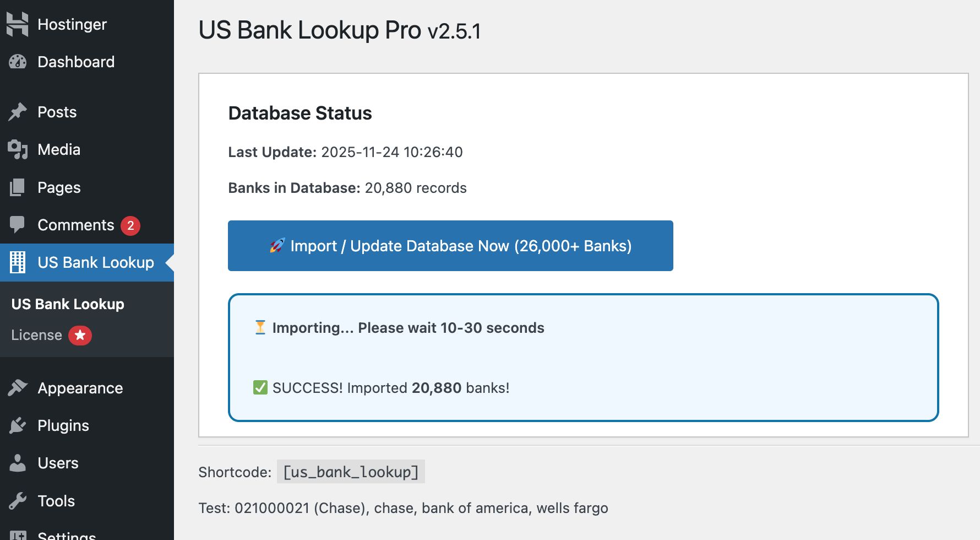Click the green success checkmark icon

pos(260,388)
